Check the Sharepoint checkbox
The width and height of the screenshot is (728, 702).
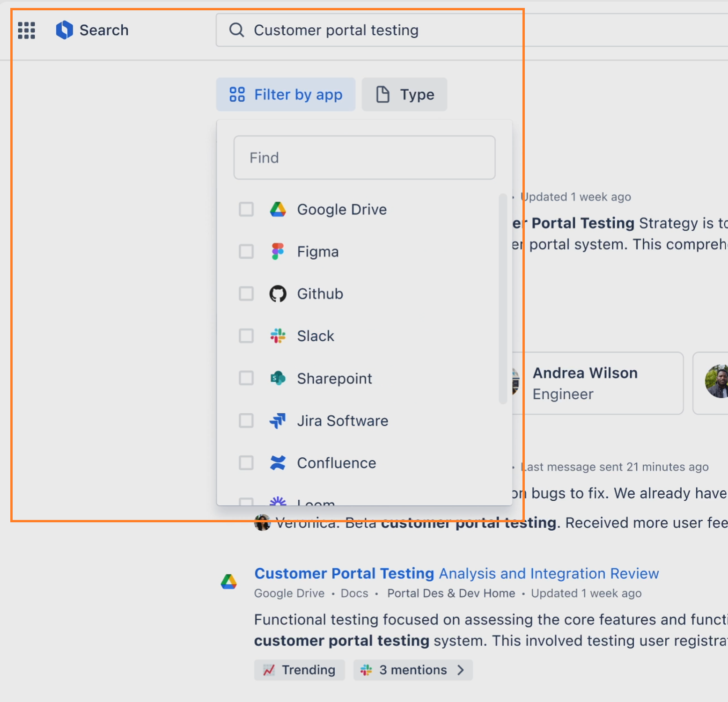coord(246,378)
